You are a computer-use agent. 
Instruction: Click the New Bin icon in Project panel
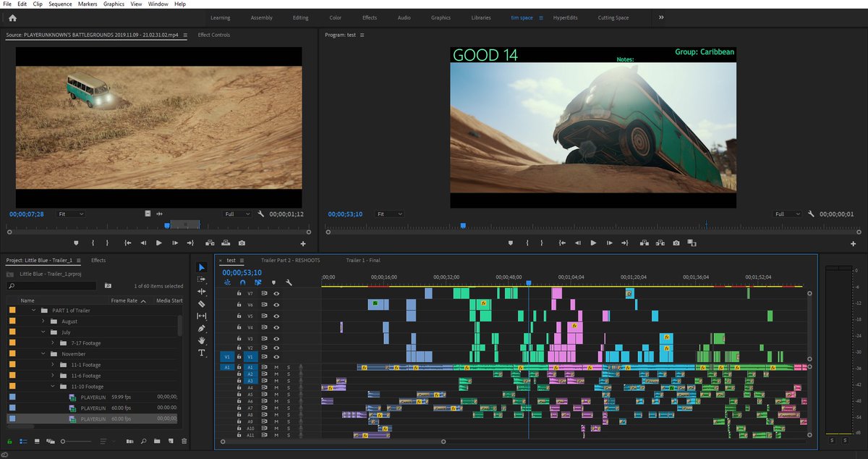pos(156,441)
